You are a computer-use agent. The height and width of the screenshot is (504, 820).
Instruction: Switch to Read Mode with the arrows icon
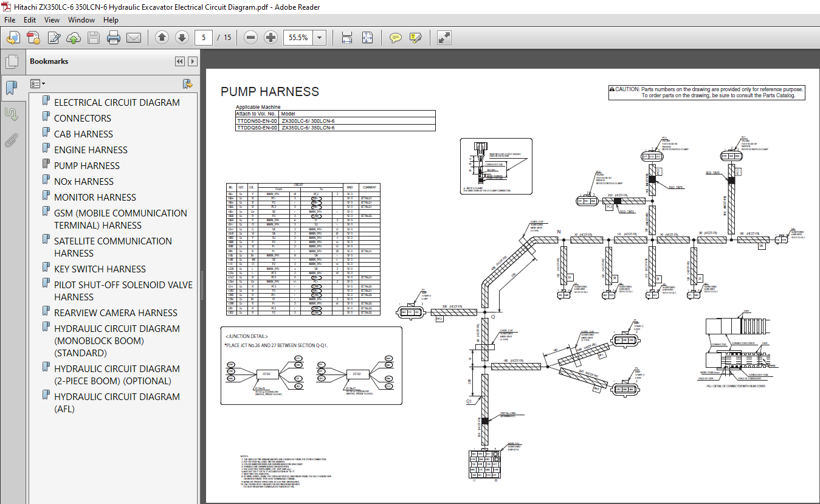tap(444, 38)
